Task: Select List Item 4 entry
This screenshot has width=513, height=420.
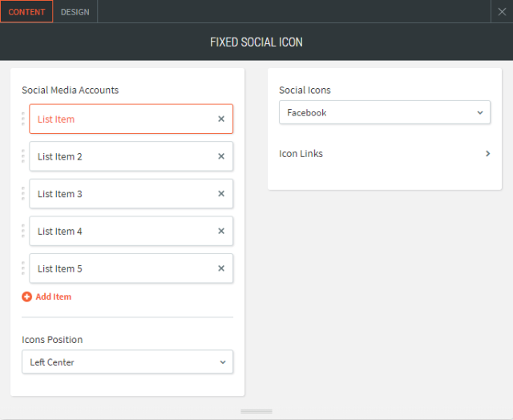Action: click(120, 232)
